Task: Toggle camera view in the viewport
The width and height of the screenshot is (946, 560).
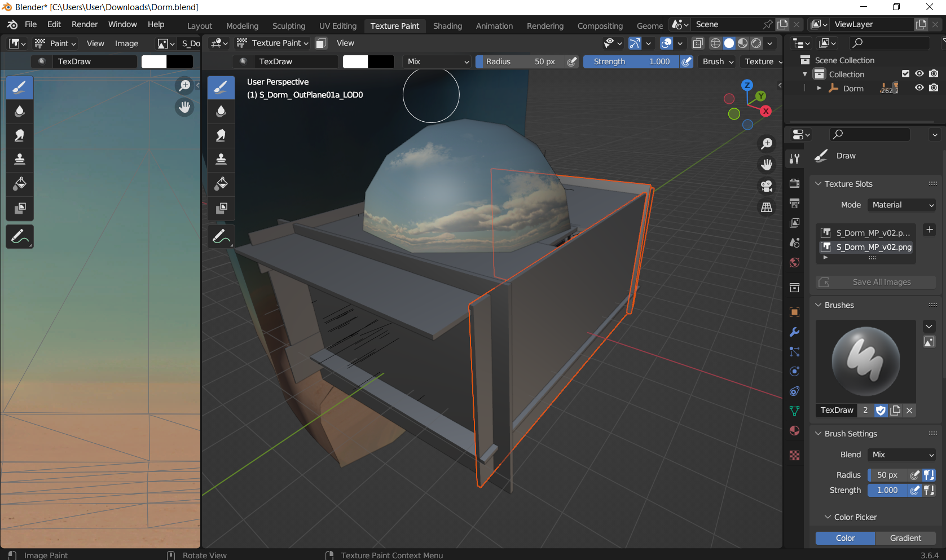Action: click(x=767, y=186)
